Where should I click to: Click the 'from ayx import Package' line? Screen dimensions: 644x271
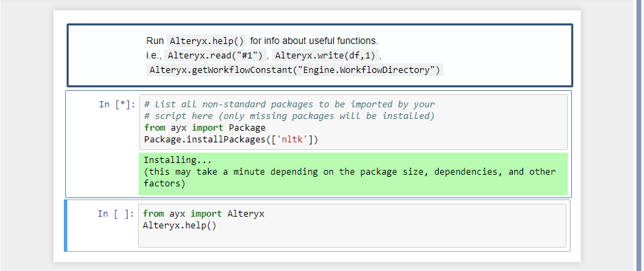205,128
